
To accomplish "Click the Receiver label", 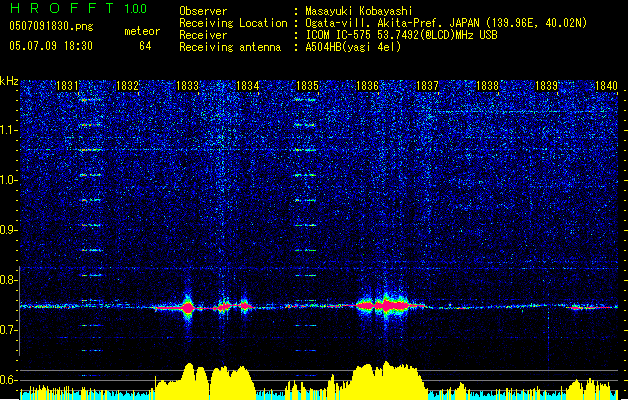I will [x=203, y=35].
